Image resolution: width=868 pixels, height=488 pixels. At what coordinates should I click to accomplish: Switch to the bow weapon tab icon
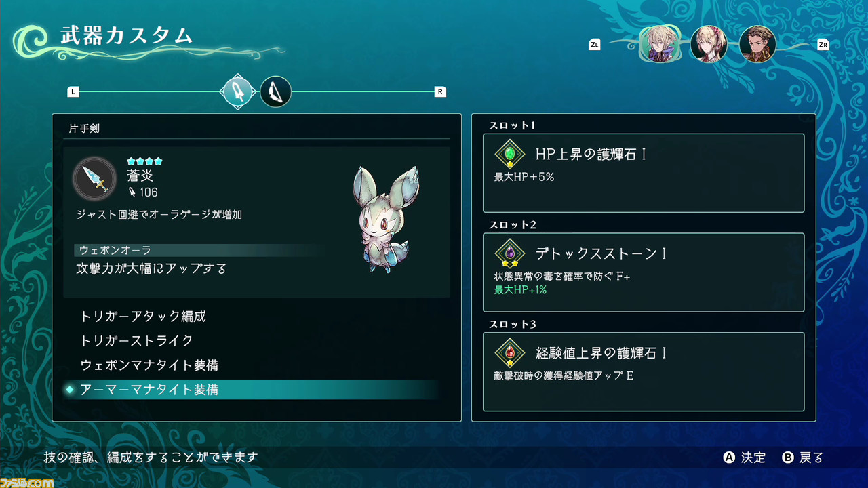pos(275,91)
